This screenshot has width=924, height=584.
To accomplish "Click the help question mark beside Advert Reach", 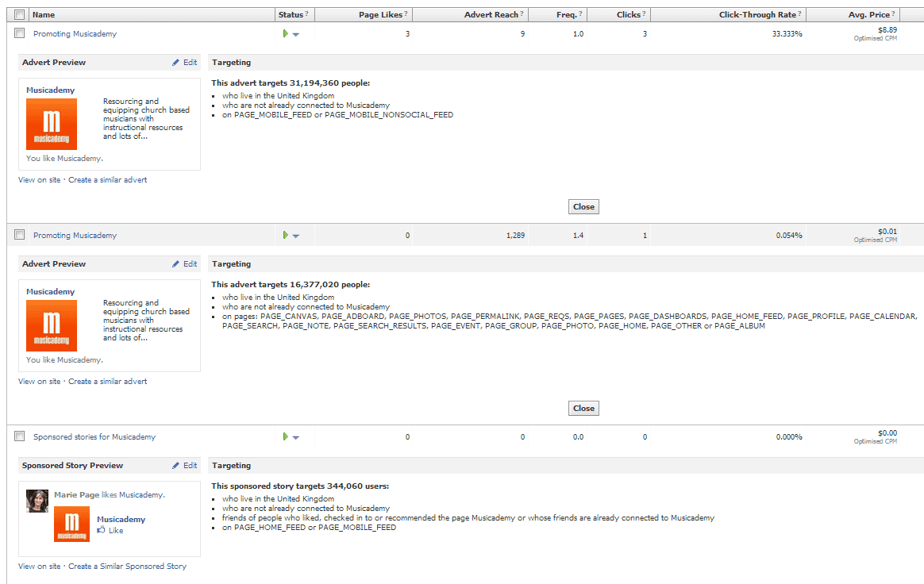I will coord(522,14).
